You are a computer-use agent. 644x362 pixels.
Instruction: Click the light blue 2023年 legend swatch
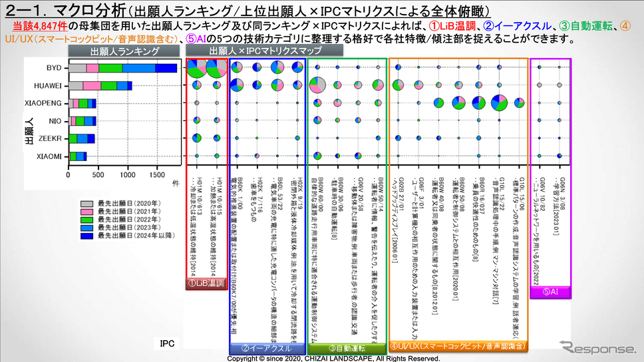tap(86, 228)
